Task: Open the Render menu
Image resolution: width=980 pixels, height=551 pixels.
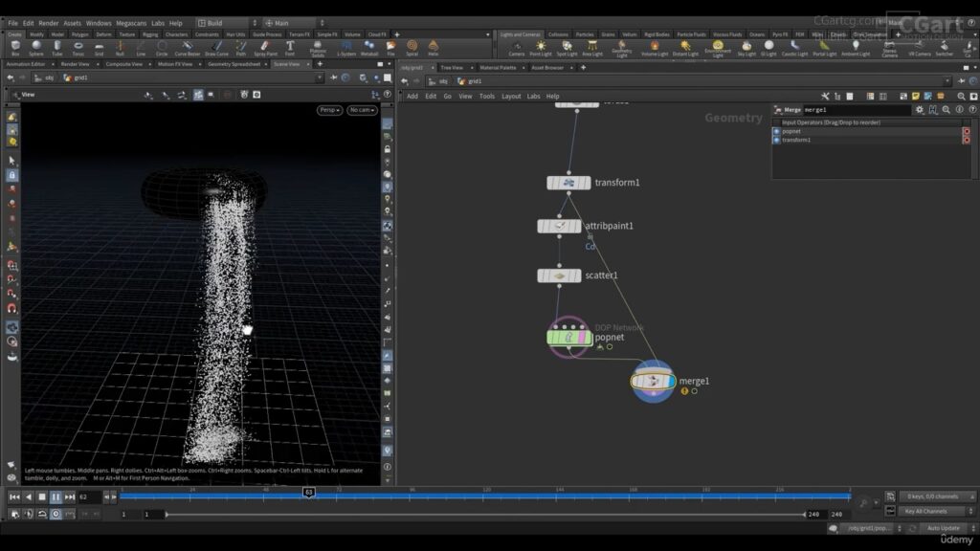Action: (x=48, y=23)
